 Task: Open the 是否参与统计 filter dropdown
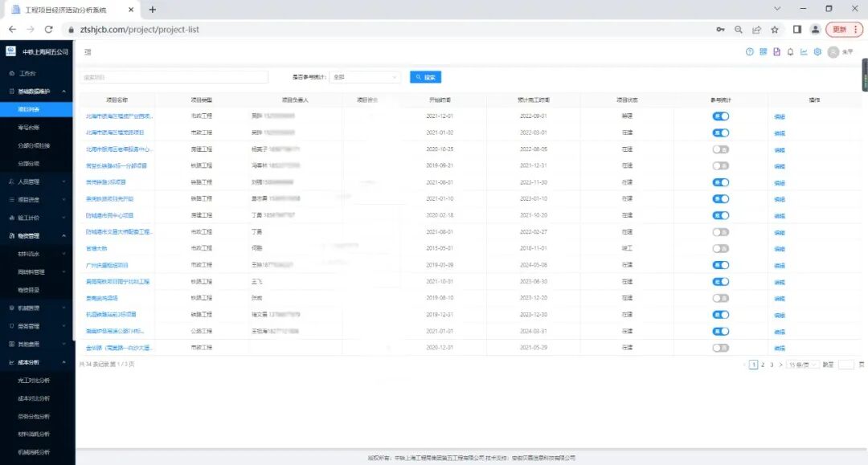click(365, 77)
